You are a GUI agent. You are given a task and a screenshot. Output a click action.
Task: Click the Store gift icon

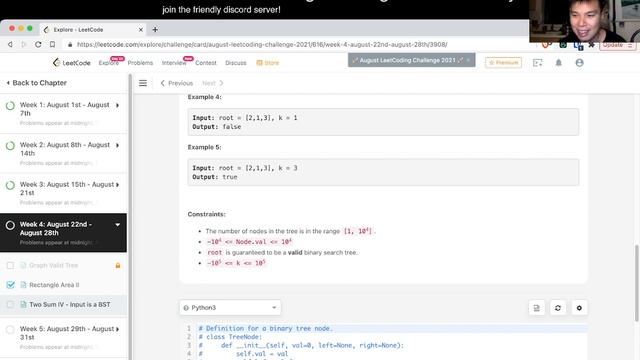coord(259,62)
